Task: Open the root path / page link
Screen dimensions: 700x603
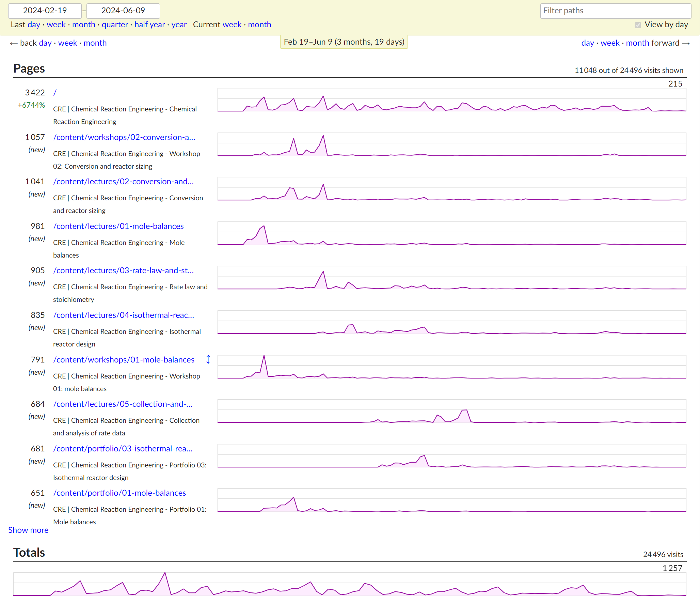Action: tap(55, 93)
